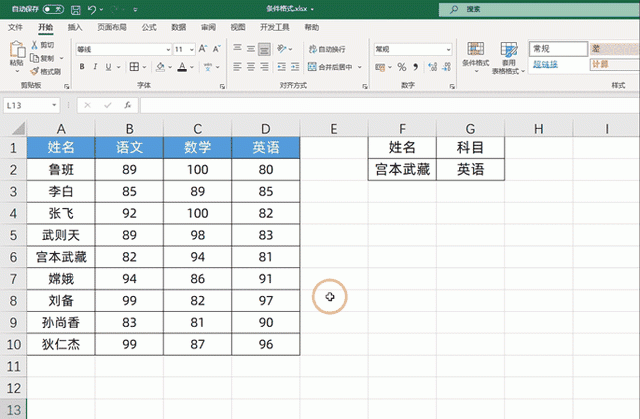The image size is (640, 419).
Task: Click the Undo arrow icon
Action: [91, 9]
